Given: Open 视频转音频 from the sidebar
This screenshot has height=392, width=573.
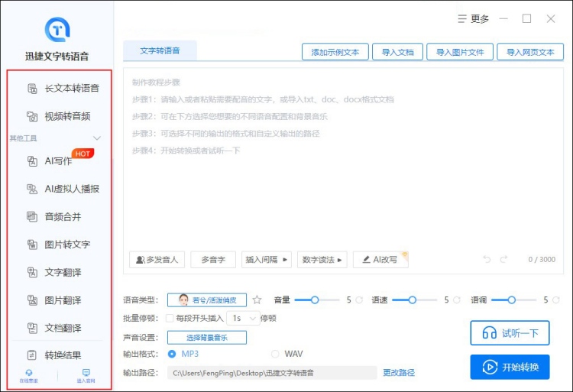Looking at the screenshot, I should coord(59,116).
